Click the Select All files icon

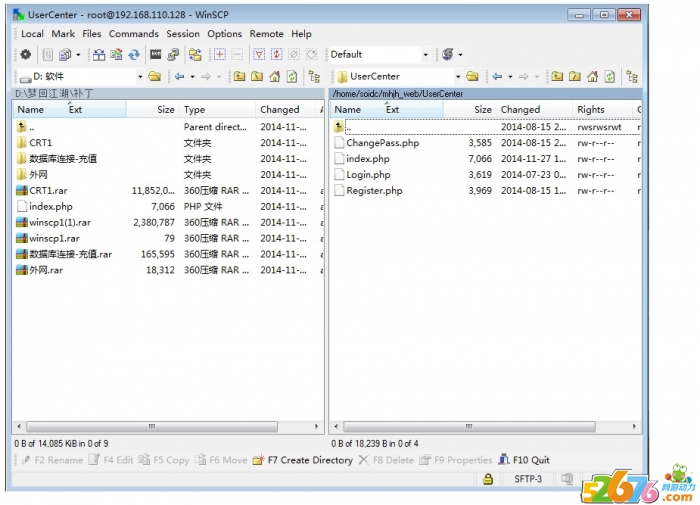(259, 54)
